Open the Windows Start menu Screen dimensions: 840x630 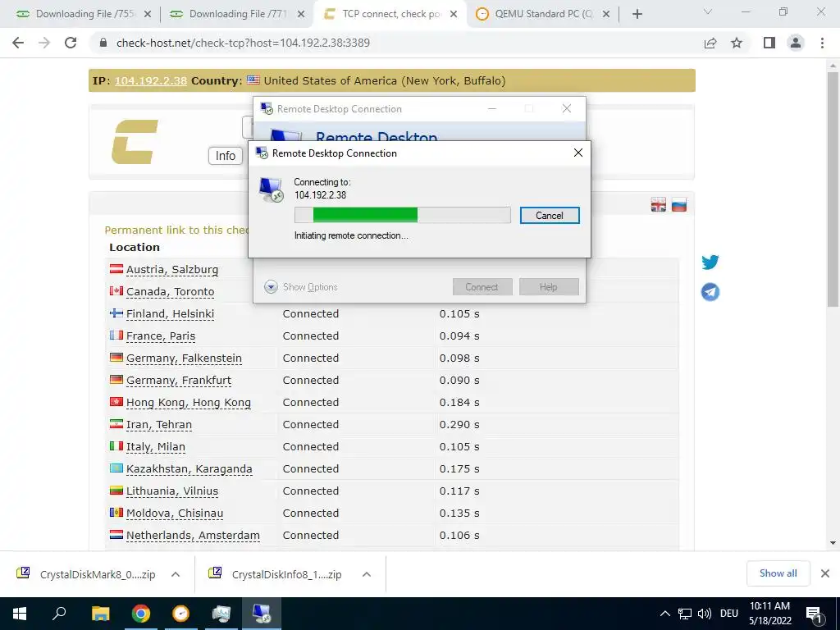click(x=20, y=614)
